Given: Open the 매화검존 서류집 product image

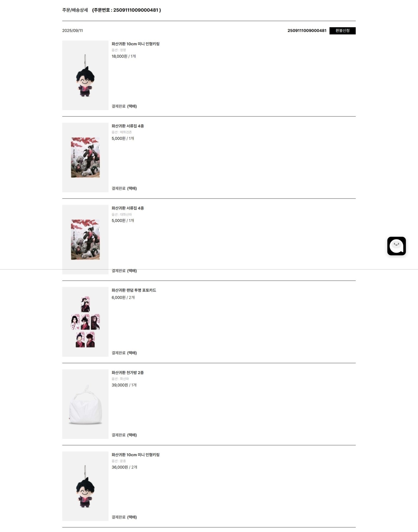Looking at the screenshot, I should [x=85, y=157].
